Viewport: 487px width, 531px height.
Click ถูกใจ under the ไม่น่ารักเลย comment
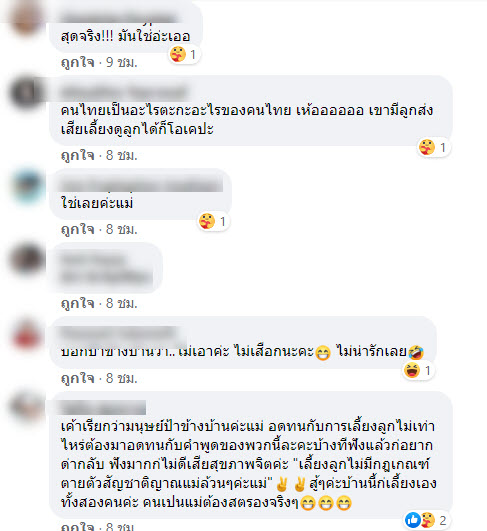pos(78,378)
